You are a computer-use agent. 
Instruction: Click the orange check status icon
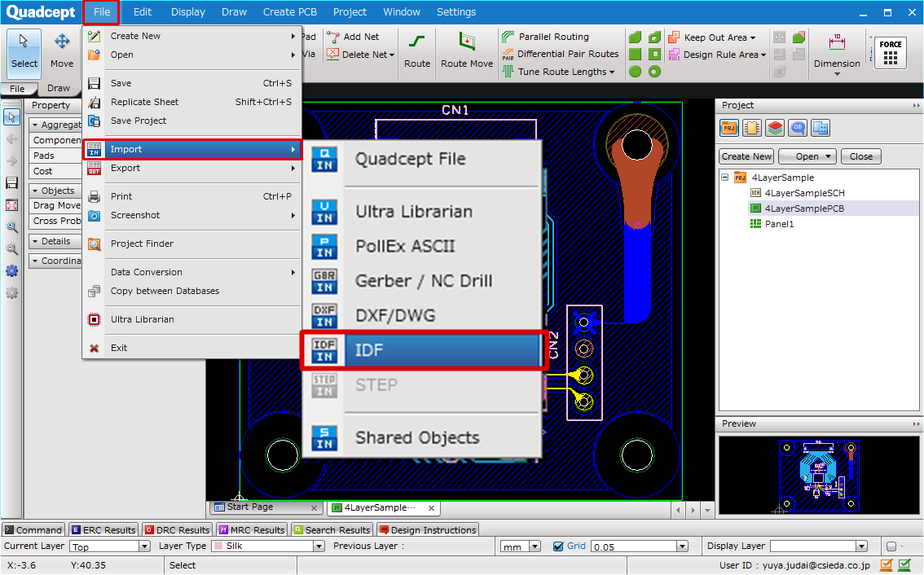coord(887,565)
